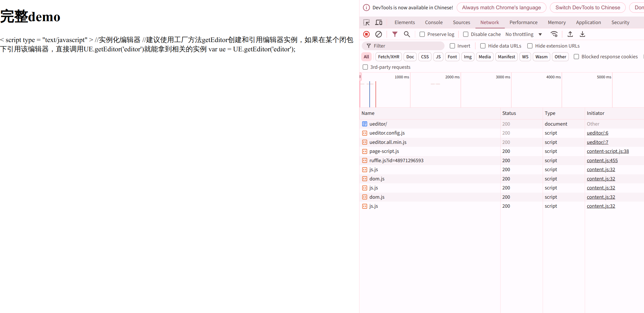Click the script icon beside ruffle.js?id=48971296593
644x313 pixels.
365,160
